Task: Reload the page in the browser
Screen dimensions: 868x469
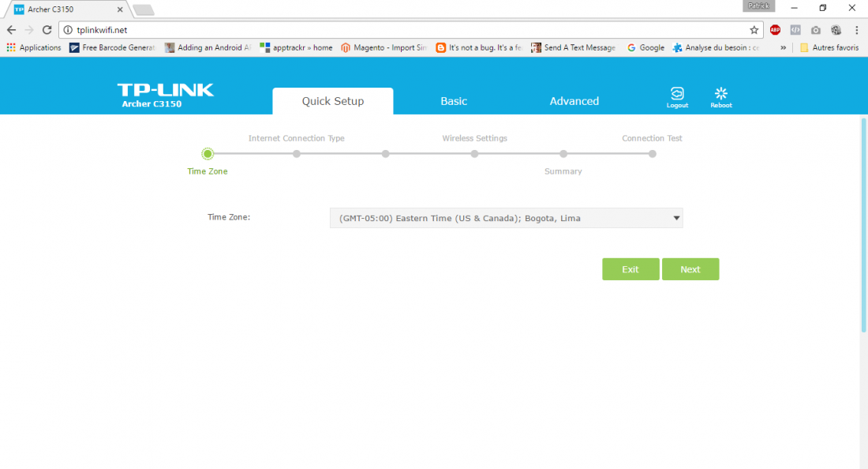Action: [47, 30]
